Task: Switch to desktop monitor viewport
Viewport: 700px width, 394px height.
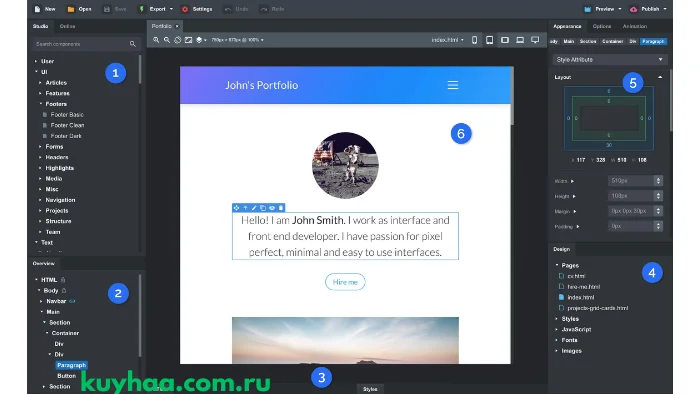Action: point(535,40)
